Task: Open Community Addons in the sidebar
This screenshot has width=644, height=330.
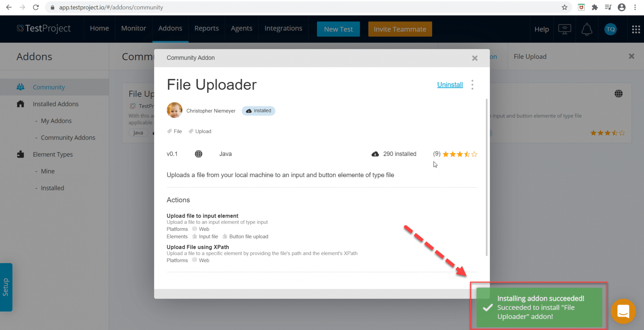Action: [68, 138]
